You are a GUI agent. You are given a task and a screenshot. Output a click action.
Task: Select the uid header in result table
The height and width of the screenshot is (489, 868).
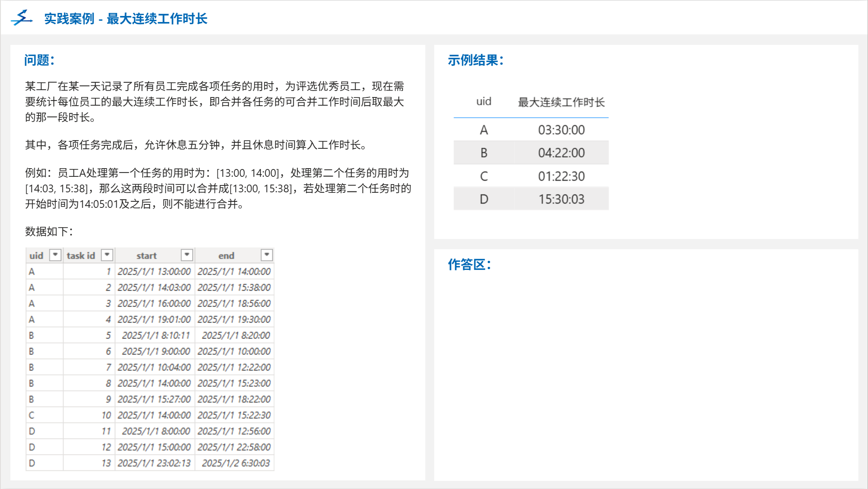[x=483, y=102]
